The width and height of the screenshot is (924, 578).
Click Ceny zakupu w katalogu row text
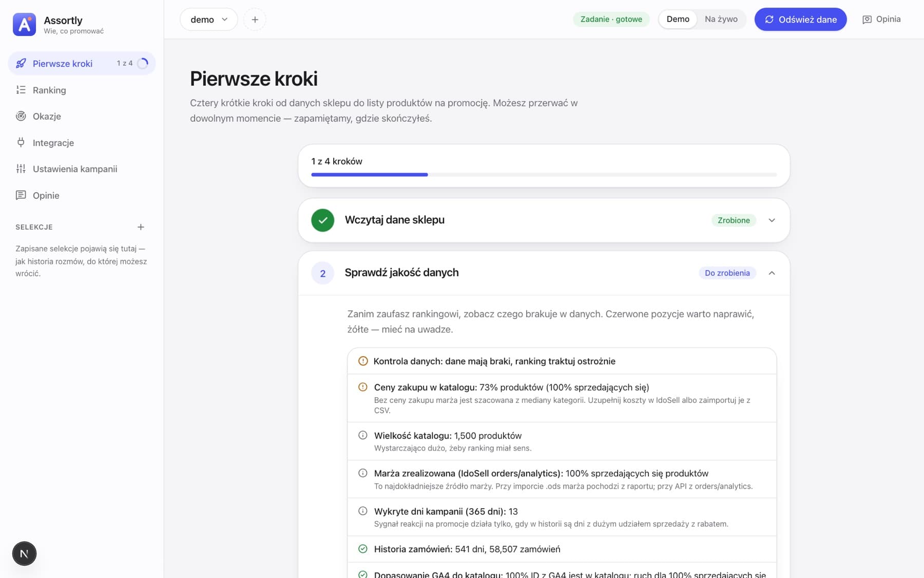(x=511, y=387)
